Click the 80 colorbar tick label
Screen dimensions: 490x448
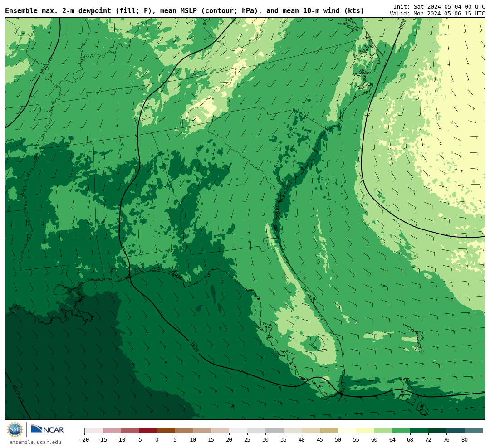pyautogui.click(x=465, y=440)
